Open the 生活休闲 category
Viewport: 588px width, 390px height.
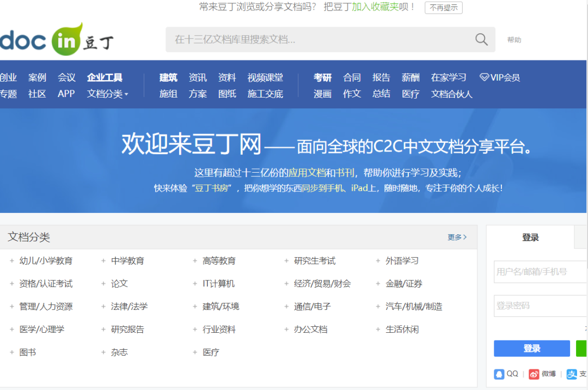click(x=402, y=329)
